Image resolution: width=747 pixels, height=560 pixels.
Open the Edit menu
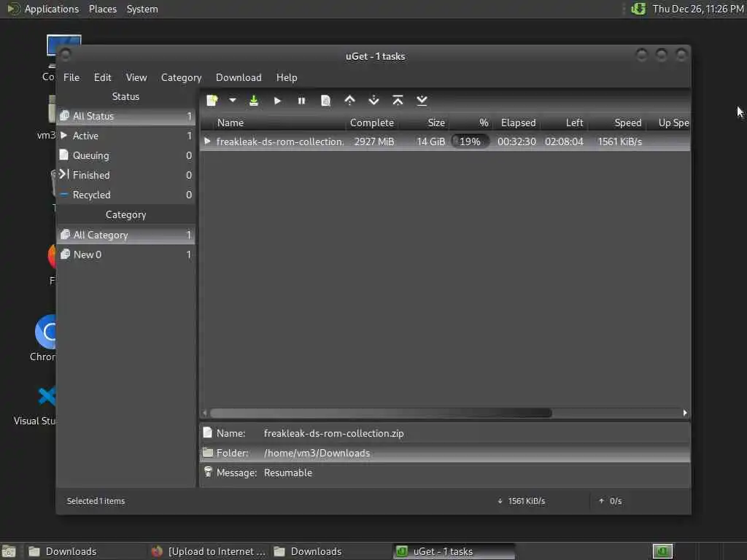point(102,77)
